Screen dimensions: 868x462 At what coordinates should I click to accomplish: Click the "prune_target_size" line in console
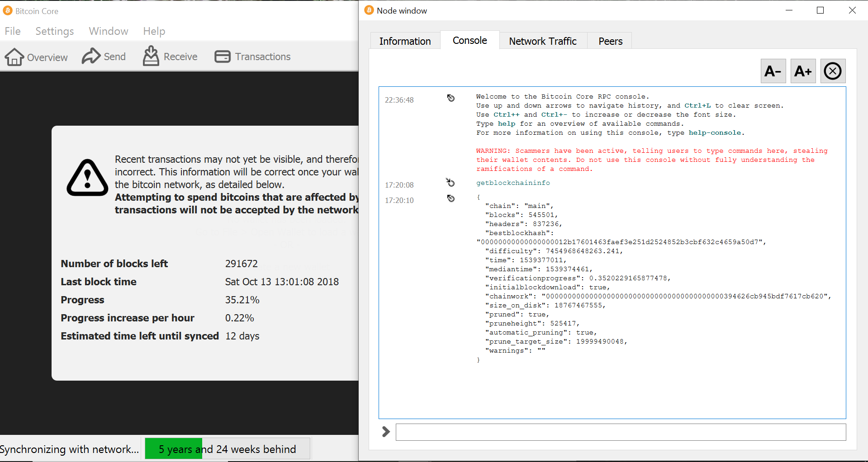(556, 341)
